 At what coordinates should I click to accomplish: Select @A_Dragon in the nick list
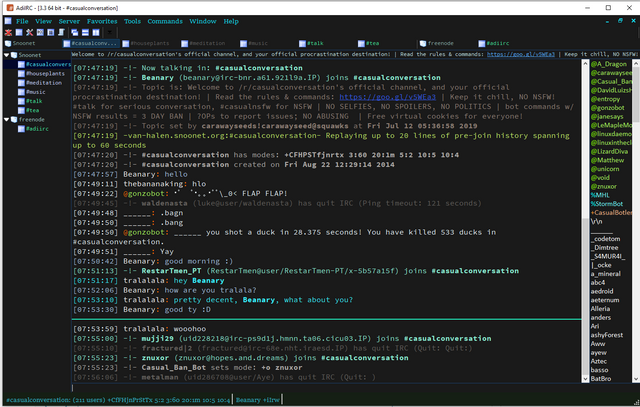(609, 64)
